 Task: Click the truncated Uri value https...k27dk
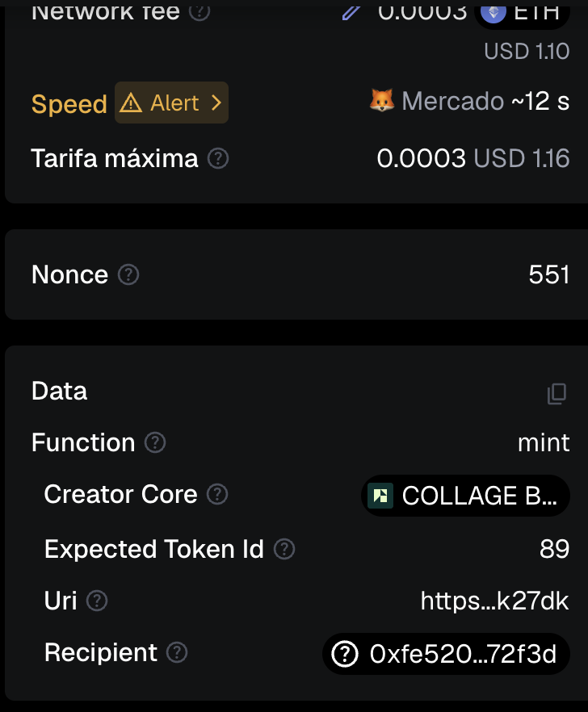click(494, 601)
